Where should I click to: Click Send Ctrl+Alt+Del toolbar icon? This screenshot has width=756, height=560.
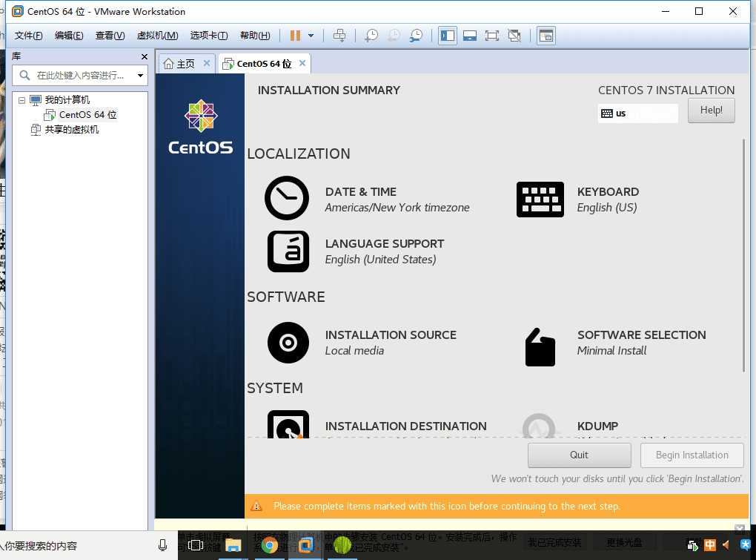point(339,36)
